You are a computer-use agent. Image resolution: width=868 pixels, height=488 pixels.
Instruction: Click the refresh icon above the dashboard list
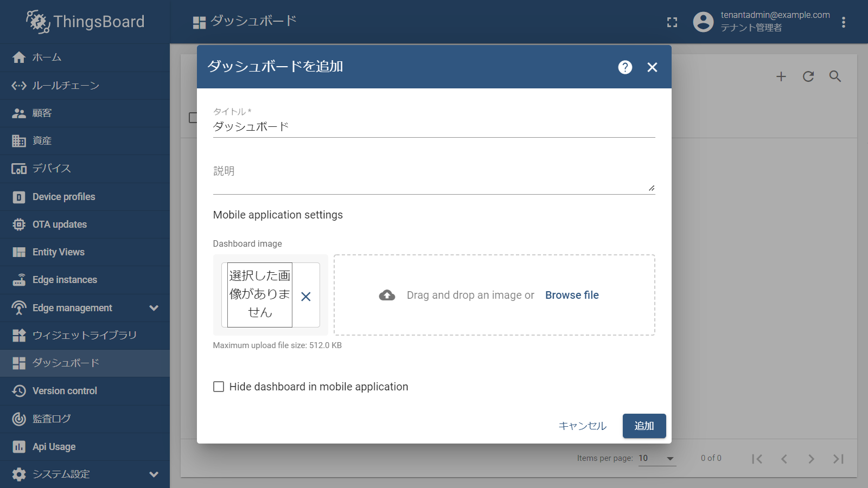point(808,76)
